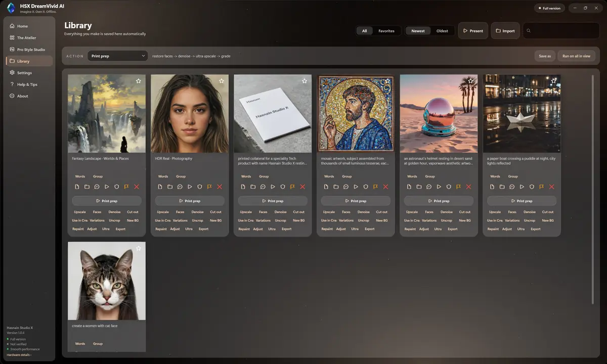
Task: Click the library vertical scrollbar
Action: click(593, 190)
